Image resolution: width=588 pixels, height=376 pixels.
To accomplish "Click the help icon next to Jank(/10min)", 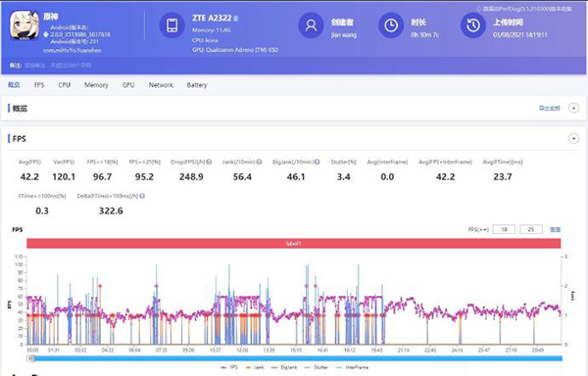I will 259,162.
